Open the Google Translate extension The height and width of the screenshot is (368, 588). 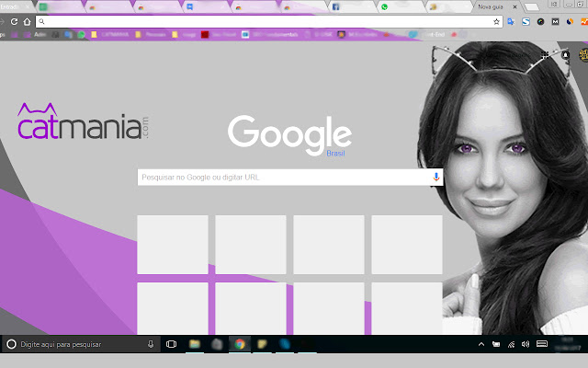[511, 22]
